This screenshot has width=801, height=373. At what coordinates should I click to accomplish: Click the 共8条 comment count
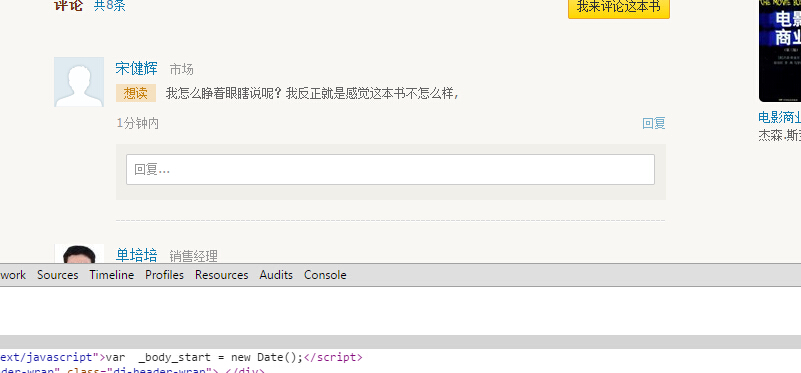110,6
